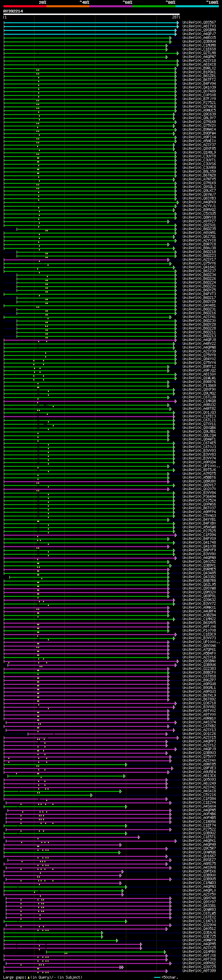Select label UniRef100_P36494
Image resolution: width=222 pixels, height=980 pixels.
pos(199,496)
